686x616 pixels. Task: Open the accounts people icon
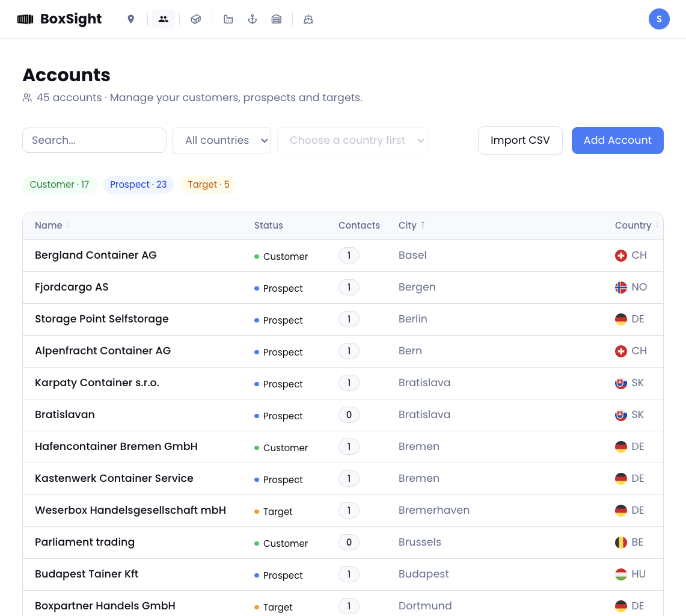point(163,19)
